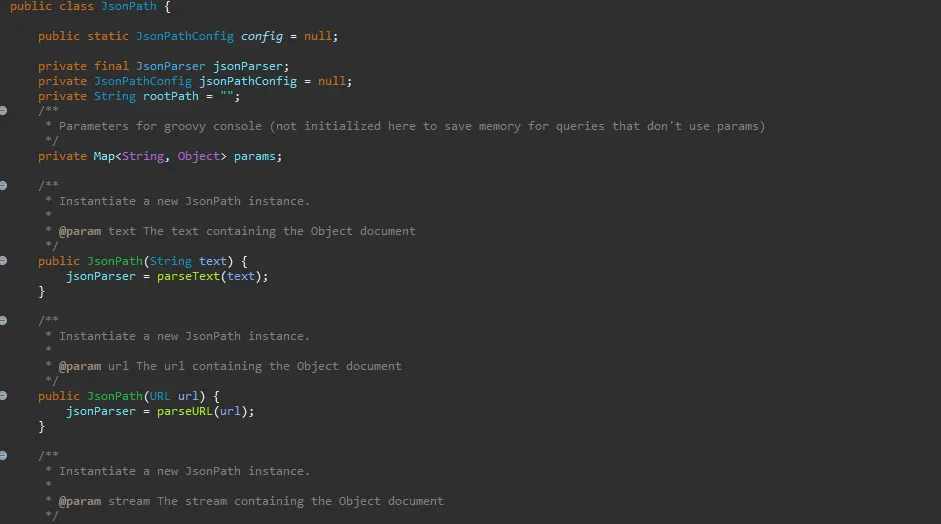Viewport: 941px width, 524px height.
Task: Click the rootPath variable name
Action: pos(170,96)
